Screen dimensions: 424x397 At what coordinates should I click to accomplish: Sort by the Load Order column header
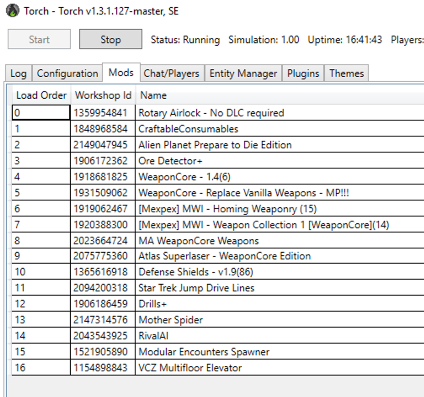41,95
